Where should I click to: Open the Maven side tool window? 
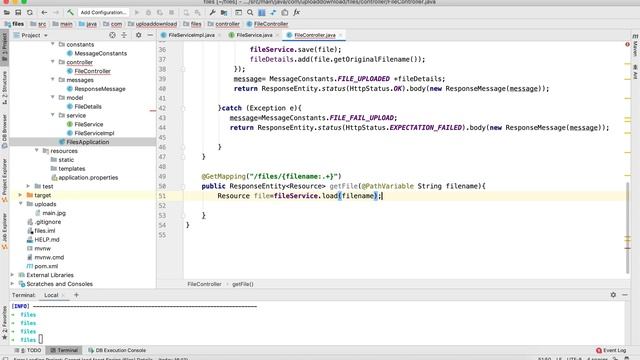click(x=636, y=46)
